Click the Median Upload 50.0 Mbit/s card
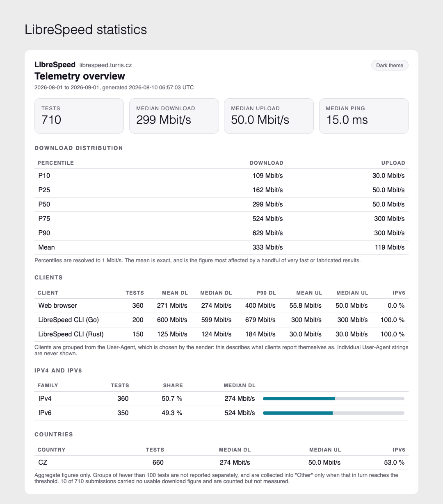 point(269,116)
